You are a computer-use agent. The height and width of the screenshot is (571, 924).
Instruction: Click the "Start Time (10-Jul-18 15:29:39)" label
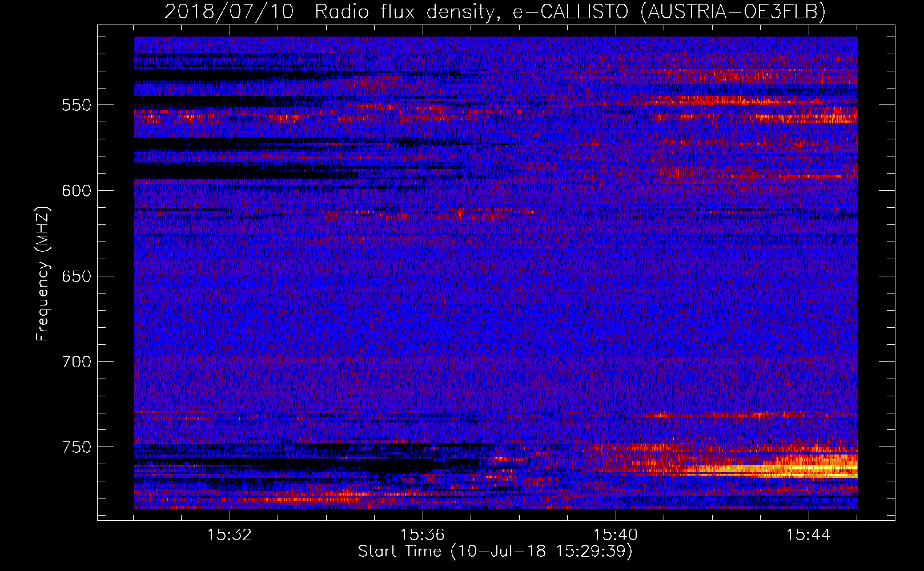coord(495,552)
